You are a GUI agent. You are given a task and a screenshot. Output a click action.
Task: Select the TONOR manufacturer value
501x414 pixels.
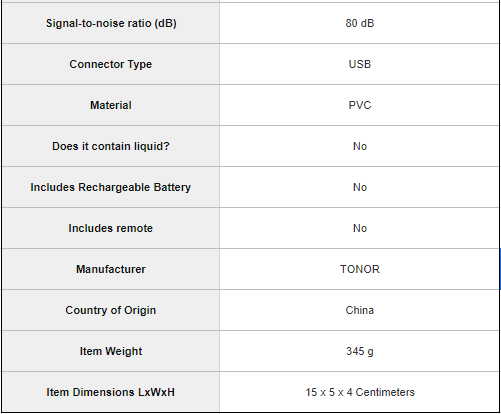(360, 269)
